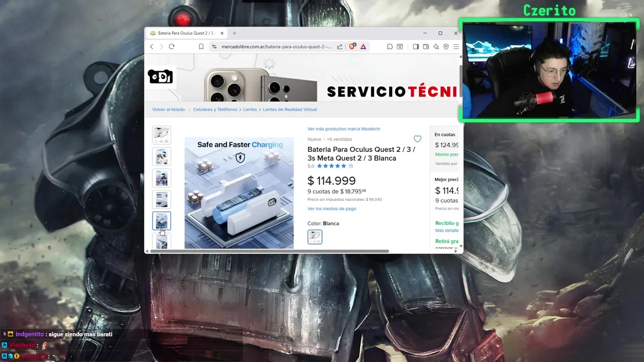Share this page via the share icon
The width and height of the screenshot is (644, 362).
340,46
